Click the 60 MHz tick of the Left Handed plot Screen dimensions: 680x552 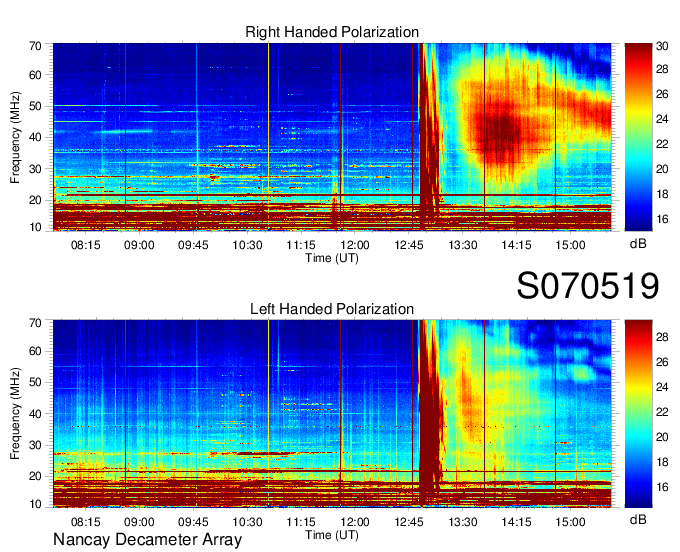coord(35,352)
